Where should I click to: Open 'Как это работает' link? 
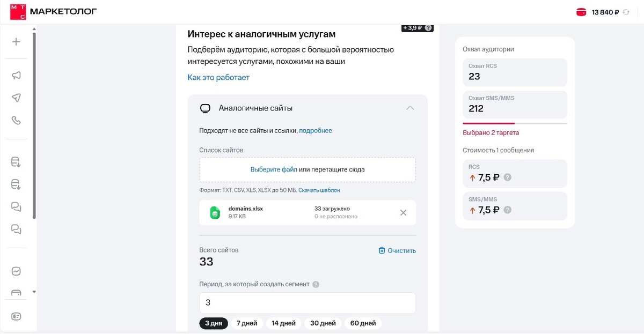point(218,77)
